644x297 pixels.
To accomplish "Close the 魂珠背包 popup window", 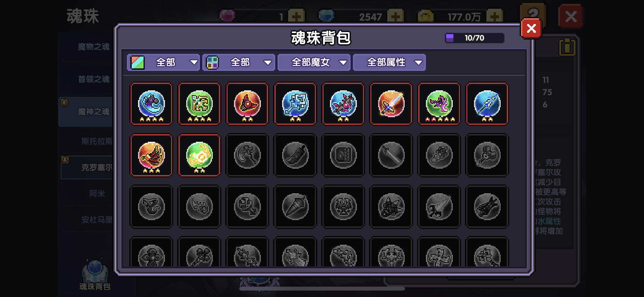I will (x=531, y=28).
